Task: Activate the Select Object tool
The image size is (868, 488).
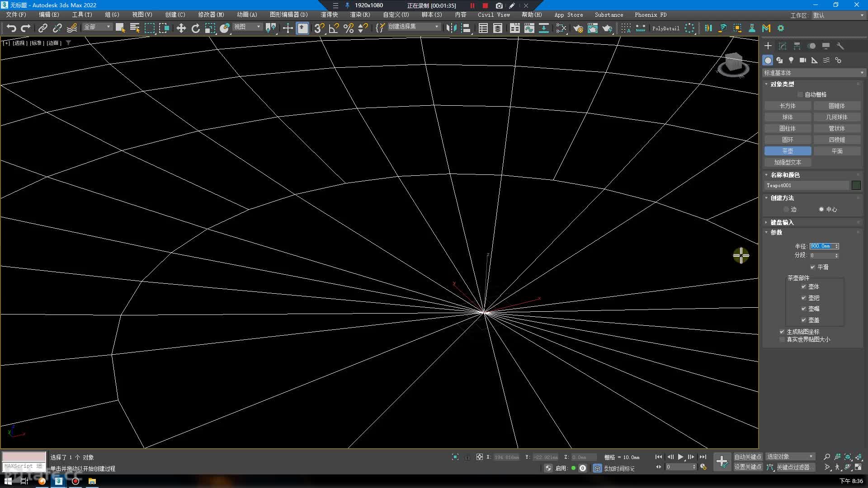Action: (x=120, y=28)
